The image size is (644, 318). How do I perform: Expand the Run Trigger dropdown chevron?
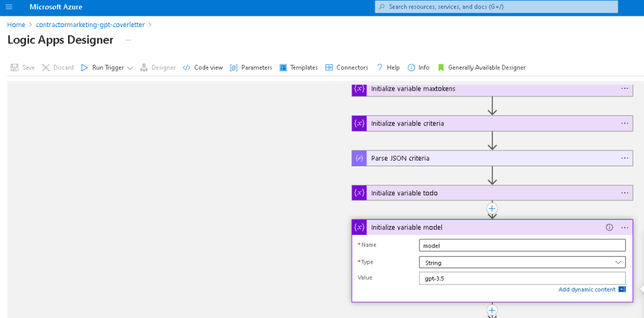click(130, 68)
